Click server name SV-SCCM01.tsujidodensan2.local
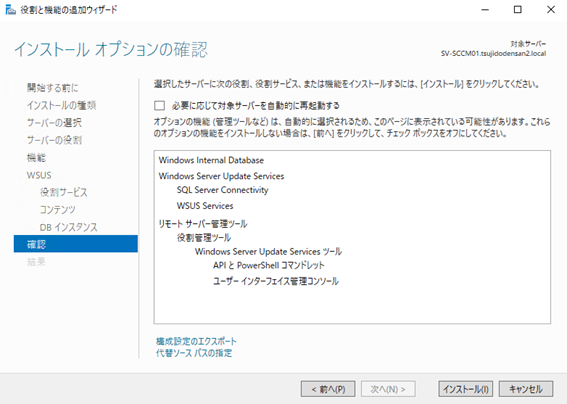567x404 pixels. 493,54
